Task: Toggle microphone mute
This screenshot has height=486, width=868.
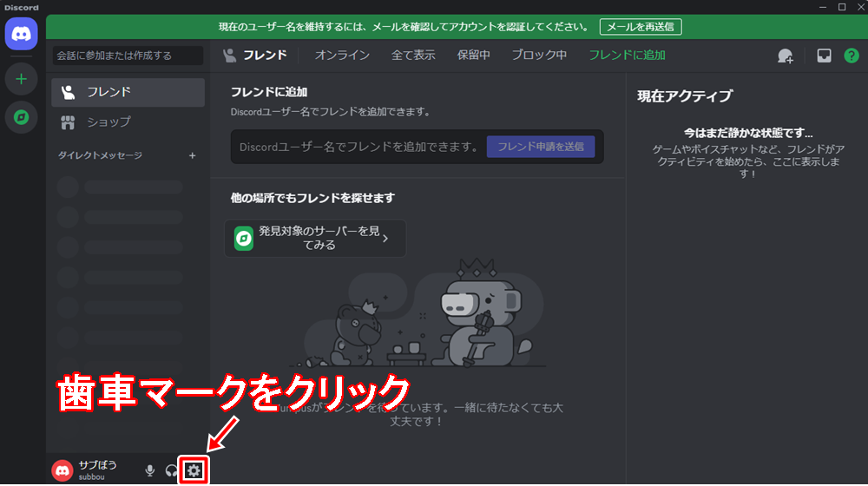Action: [150, 470]
